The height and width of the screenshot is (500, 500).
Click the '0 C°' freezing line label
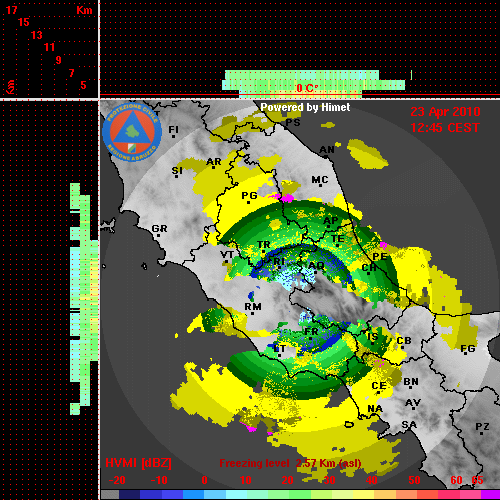point(307,88)
